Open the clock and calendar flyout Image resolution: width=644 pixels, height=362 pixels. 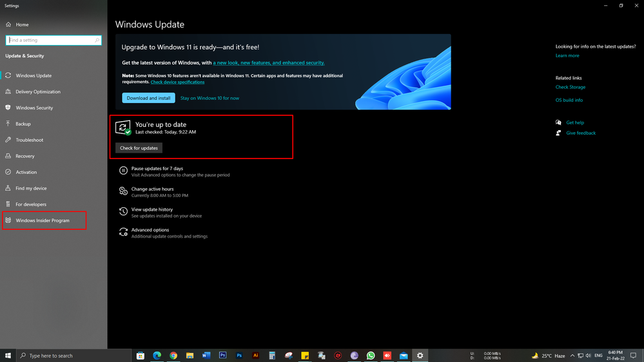point(616,356)
